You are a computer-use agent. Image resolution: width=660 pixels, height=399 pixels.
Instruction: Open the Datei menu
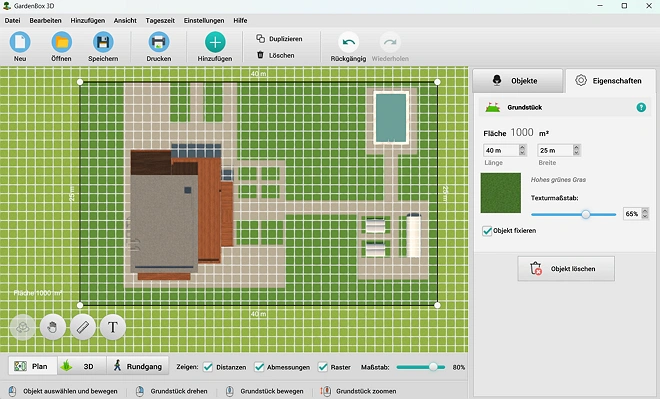pos(12,20)
